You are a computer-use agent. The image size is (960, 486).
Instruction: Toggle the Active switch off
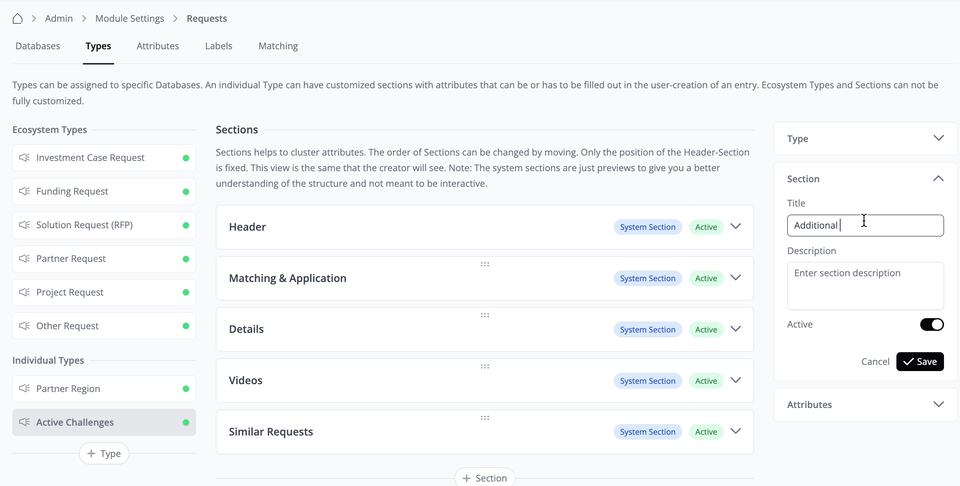point(931,325)
